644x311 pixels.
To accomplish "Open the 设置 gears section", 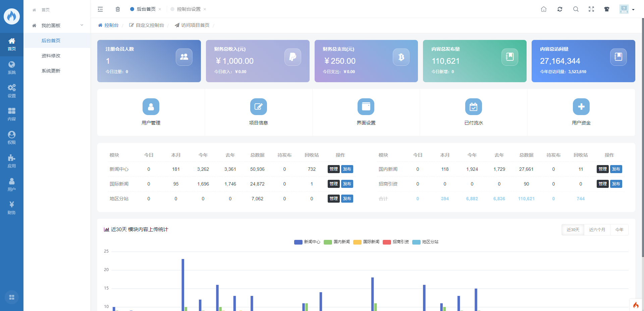I will click(x=12, y=91).
